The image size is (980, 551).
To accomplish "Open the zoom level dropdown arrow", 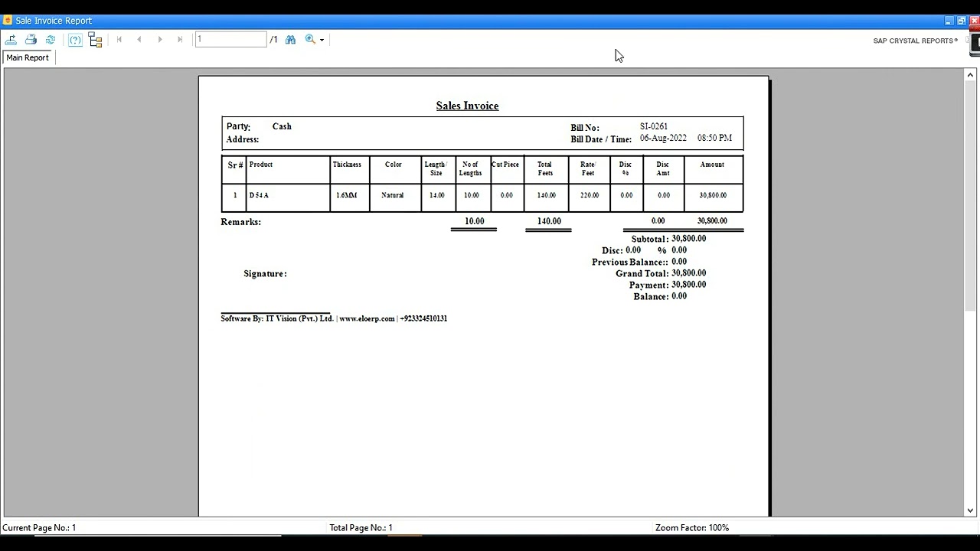I will pyautogui.click(x=322, y=40).
